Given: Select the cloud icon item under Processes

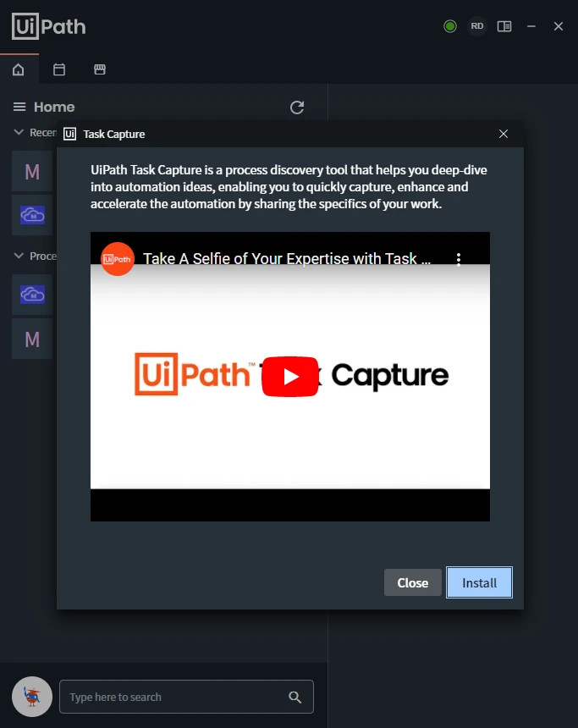Looking at the screenshot, I should coord(32,295).
